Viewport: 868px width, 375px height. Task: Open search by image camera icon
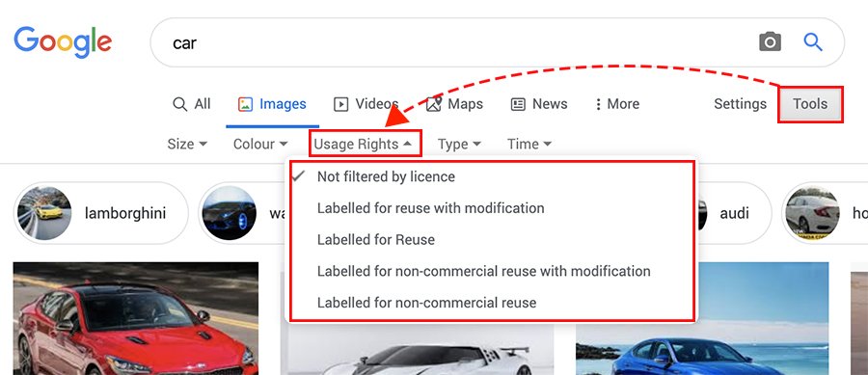pos(770,42)
